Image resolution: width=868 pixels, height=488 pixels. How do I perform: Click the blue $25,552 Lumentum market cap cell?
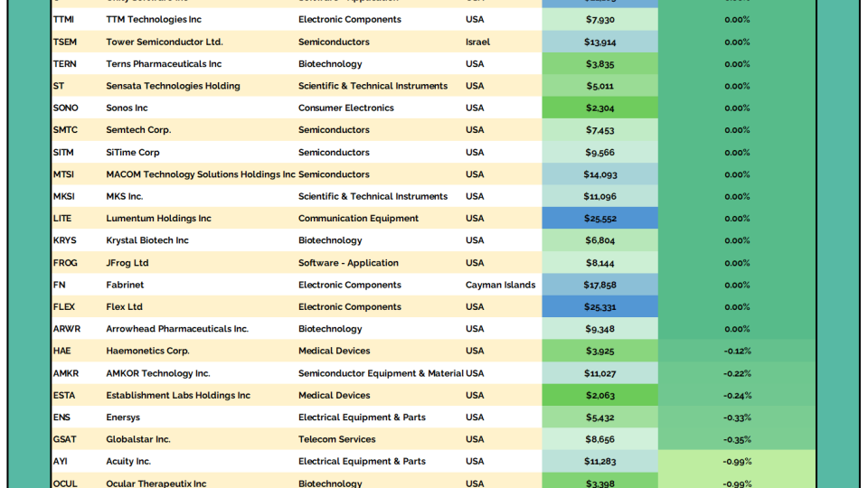click(599, 219)
